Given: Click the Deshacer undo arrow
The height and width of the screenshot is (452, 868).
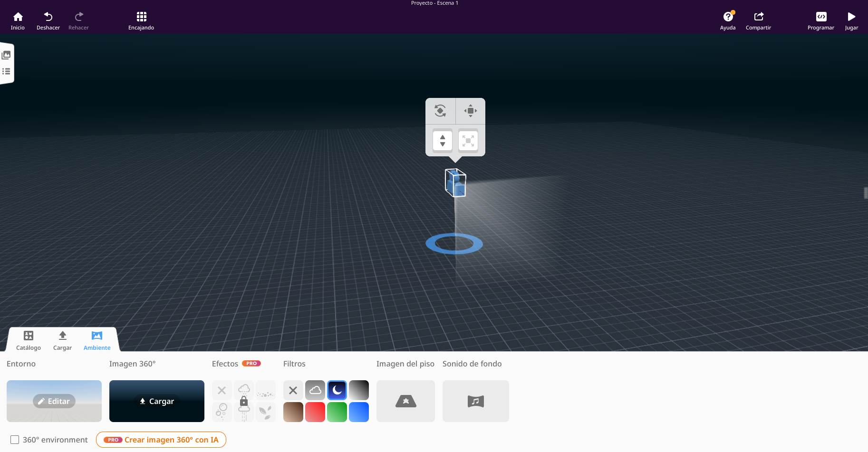Looking at the screenshot, I should point(48,21).
